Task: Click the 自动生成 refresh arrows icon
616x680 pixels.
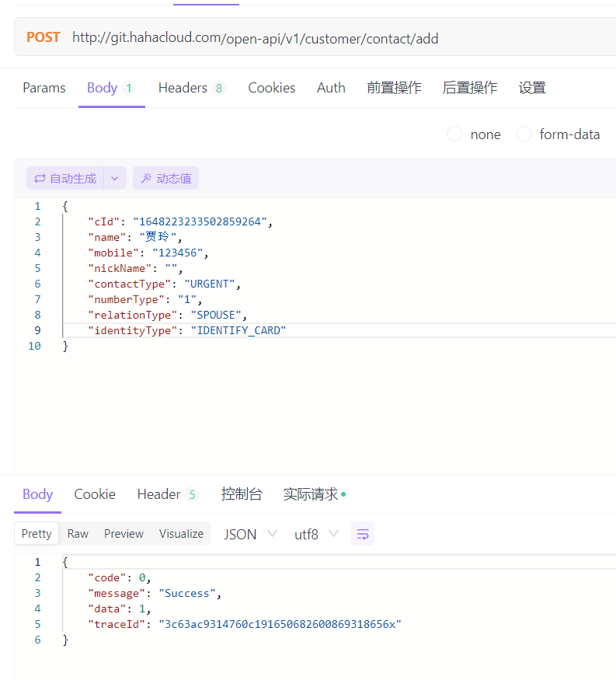Action: [40, 178]
